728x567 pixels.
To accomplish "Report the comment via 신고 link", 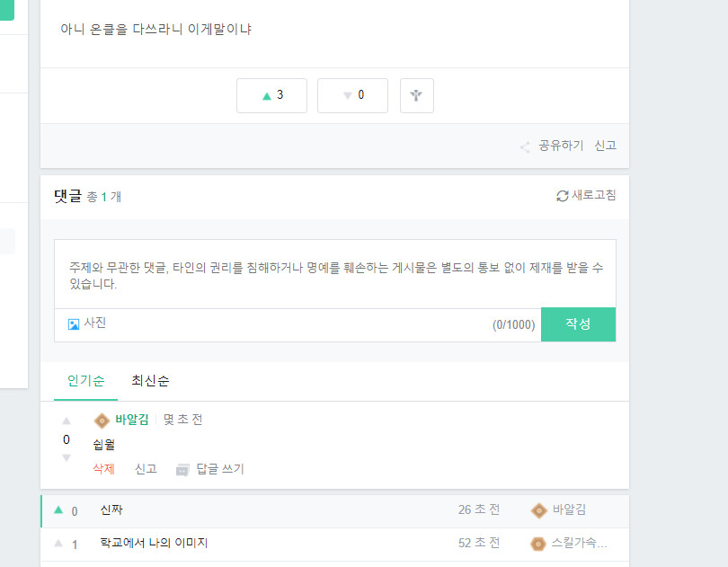I will pos(146,469).
